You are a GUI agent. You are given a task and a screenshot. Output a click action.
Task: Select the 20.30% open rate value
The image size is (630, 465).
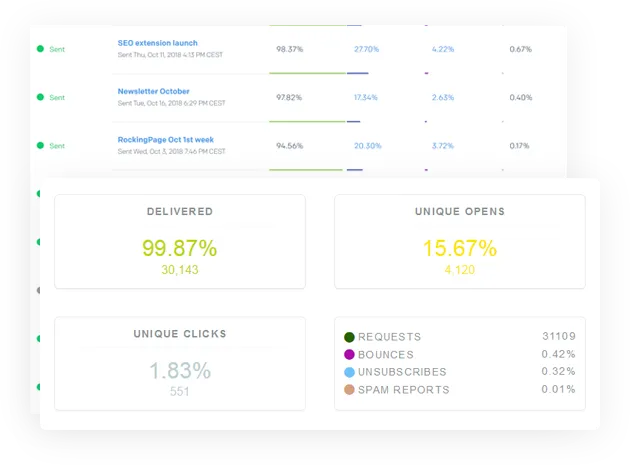click(368, 145)
